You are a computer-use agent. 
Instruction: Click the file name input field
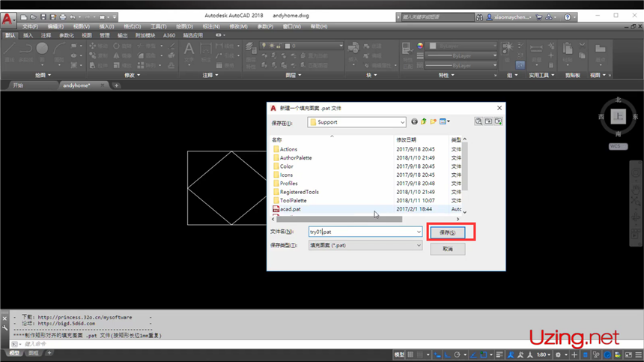(x=361, y=232)
